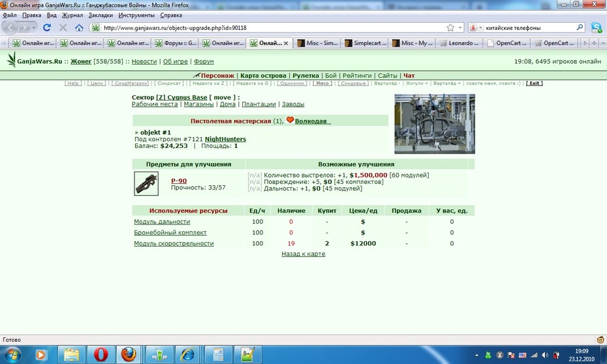This screenshot has width=607, height=364.
Task: Click the Модуль скорострельности resource link
Action: [174, 243]
